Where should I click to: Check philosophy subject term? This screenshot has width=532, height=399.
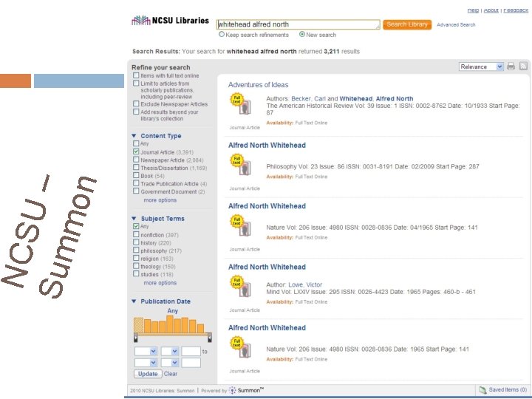tap(136, 250)
